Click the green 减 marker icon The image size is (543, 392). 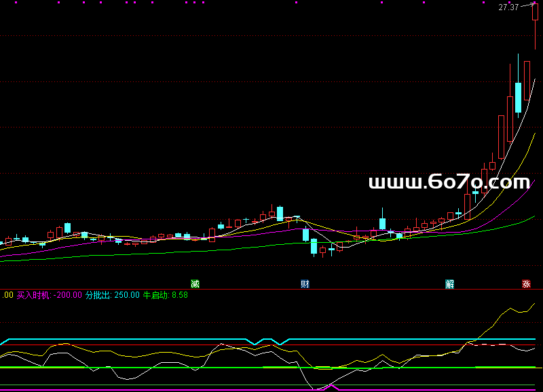pos(195,283)
